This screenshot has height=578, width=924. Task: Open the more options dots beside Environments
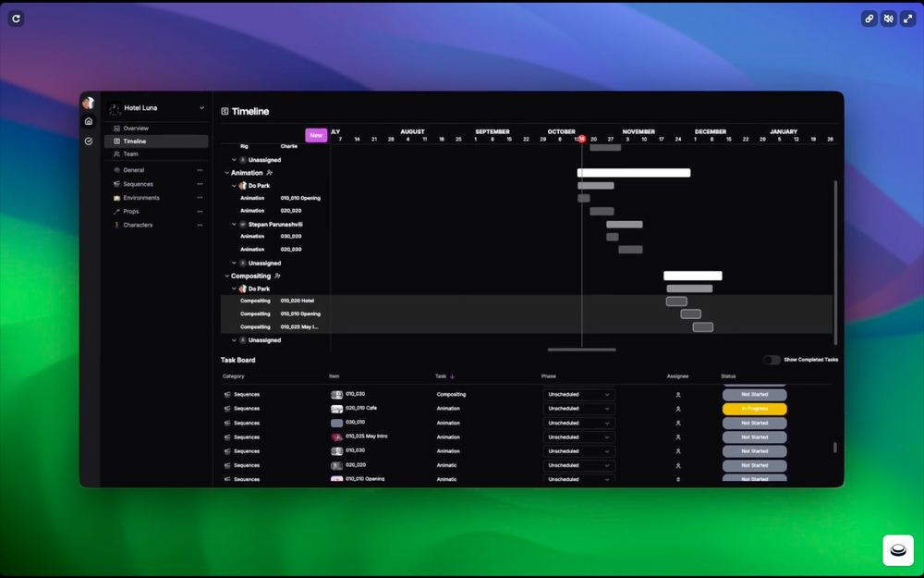200,198
